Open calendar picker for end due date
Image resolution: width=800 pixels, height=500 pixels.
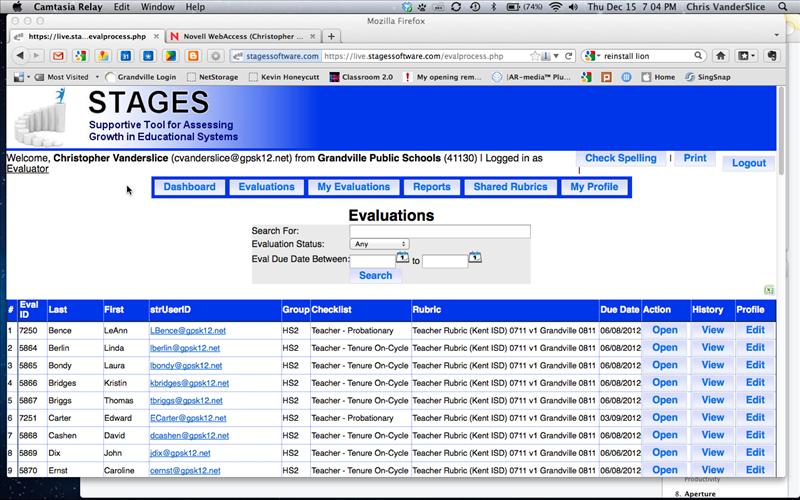(474, 257)
